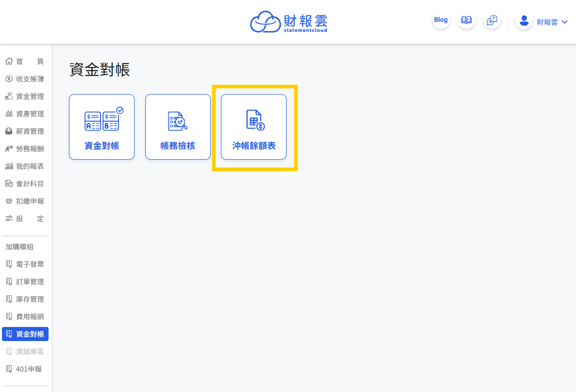This screenshot has height=392, width=576.
Task: Open the 帳務檢核 audit card
Action: pos(178,127)
